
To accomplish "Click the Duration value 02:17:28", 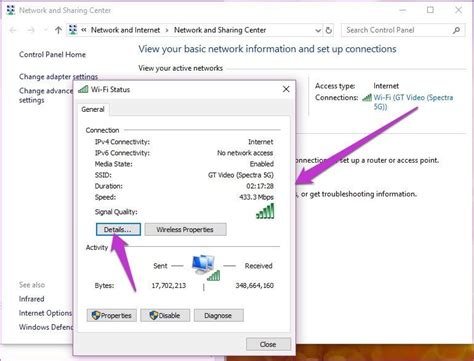I will [x=260, y=186].
